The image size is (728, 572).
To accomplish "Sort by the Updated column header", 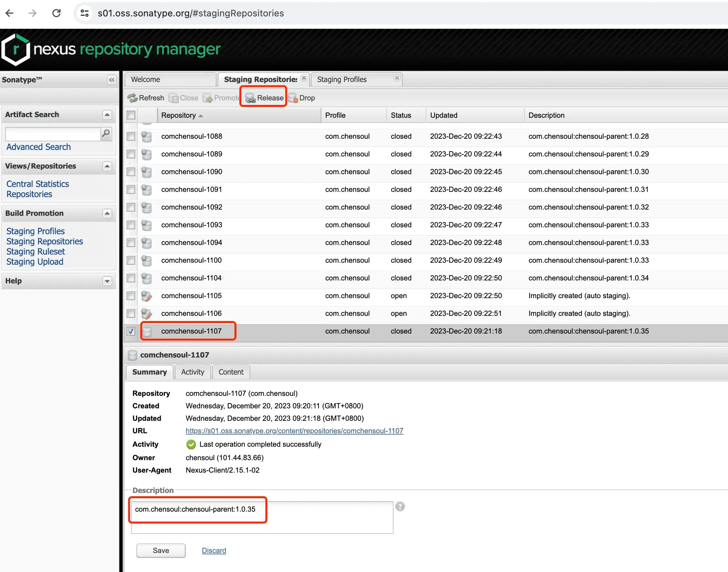I will pos(475,115).
